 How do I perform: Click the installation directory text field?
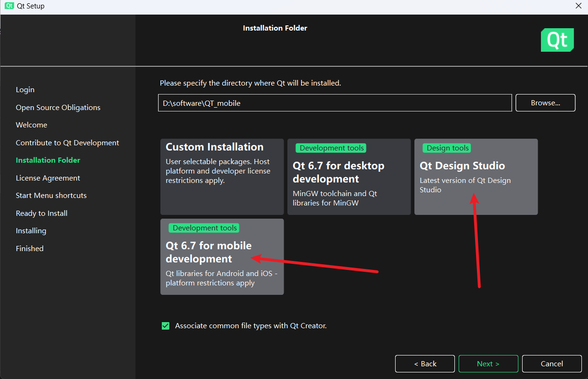pyautogui.click(x=334, y=103)
